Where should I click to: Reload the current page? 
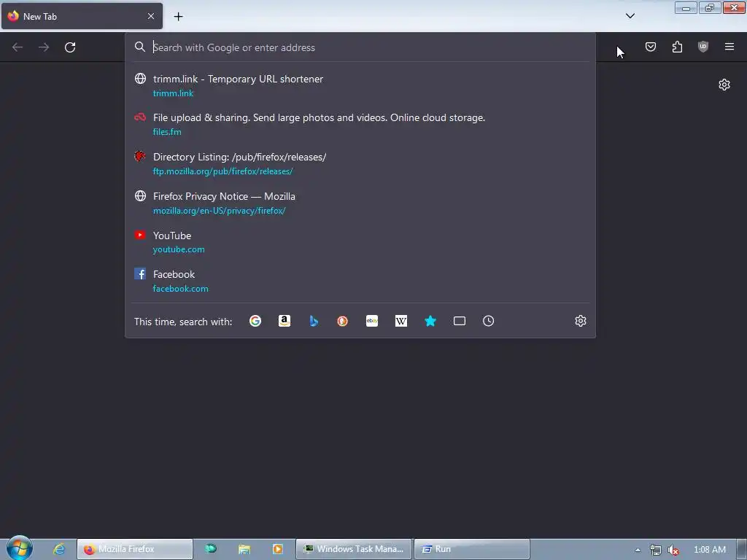pyautogui.click(x=70, y=47)
